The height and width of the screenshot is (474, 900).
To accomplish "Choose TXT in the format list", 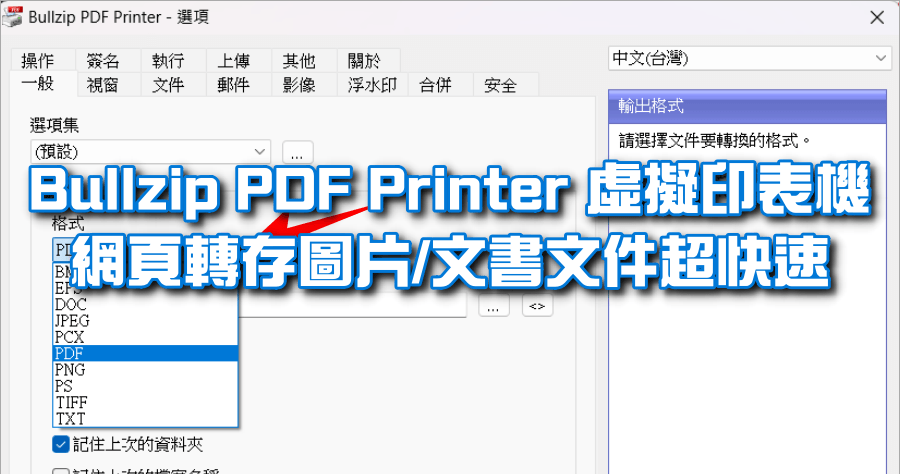I will (145, 418).
